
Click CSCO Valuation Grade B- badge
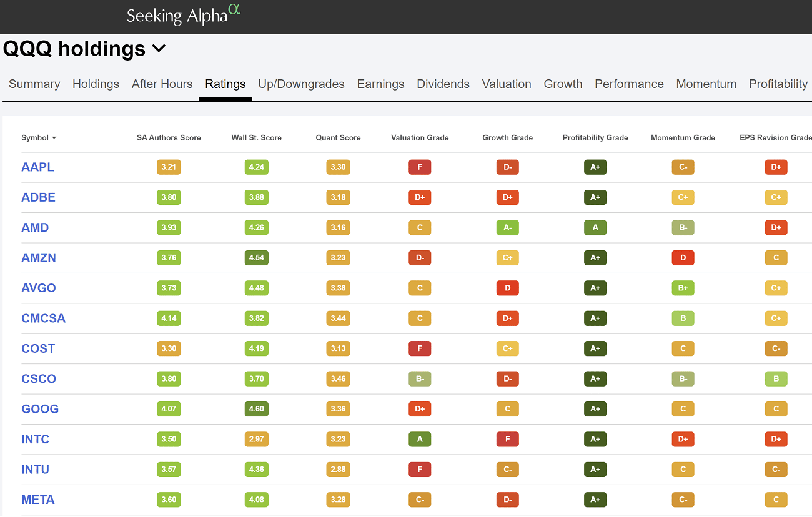click(420, 378)
